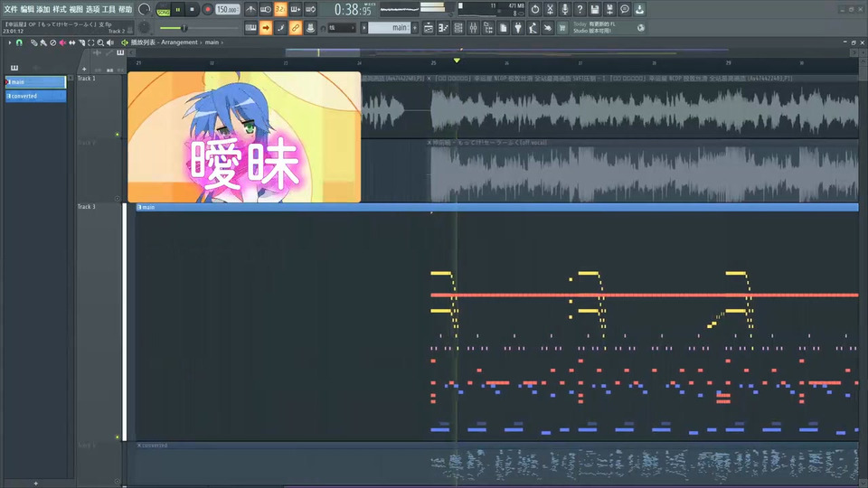Toggle overdub / blend recording icon

pyautogui.click(x=296, y=9)
